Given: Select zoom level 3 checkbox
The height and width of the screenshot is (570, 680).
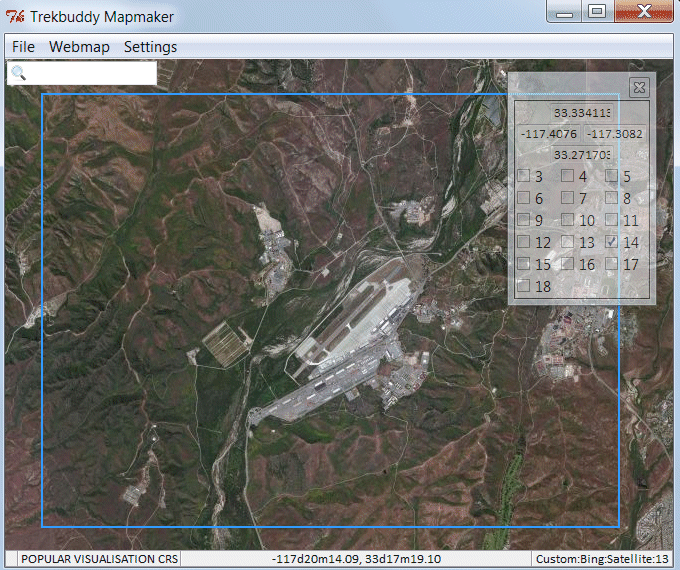Looking at the screenshot, I should pyautogui.click(x=524, y=176).
